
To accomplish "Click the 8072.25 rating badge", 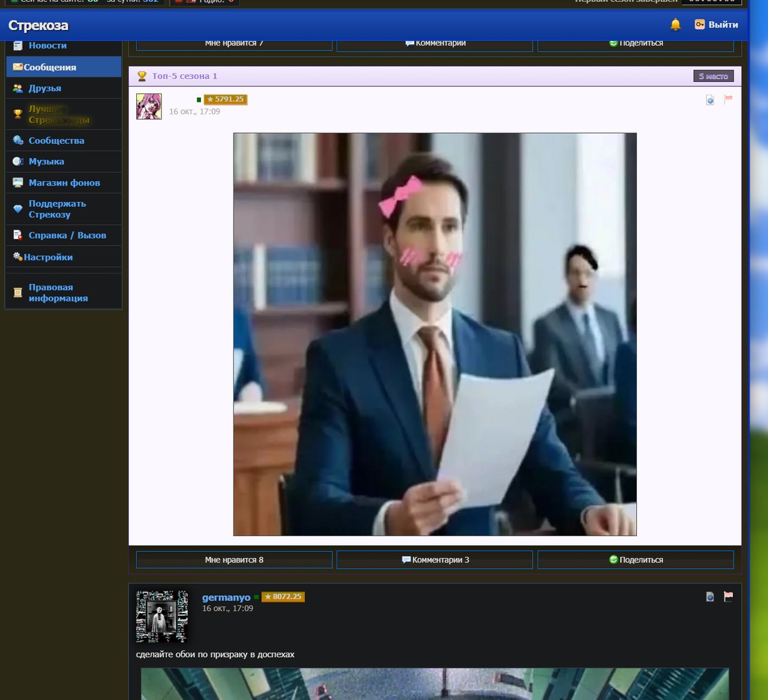I will click(x=283, y=596).
